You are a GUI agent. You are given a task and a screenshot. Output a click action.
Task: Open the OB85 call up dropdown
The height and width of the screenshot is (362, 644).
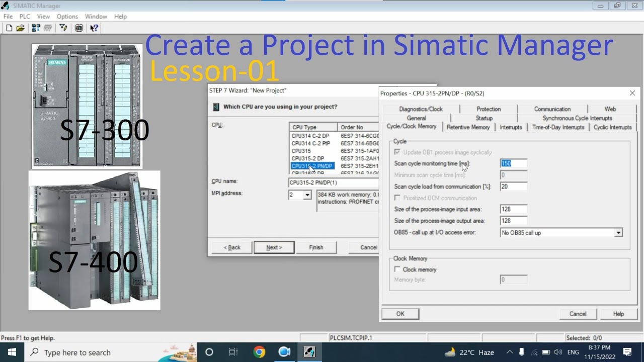[618, 233]
